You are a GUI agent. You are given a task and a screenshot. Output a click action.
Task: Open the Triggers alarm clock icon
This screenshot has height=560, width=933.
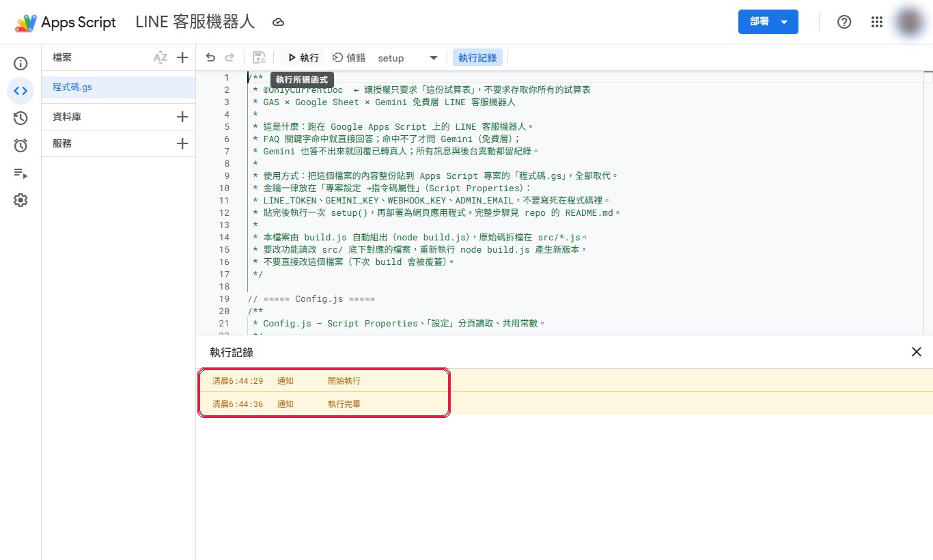(20, 145)
